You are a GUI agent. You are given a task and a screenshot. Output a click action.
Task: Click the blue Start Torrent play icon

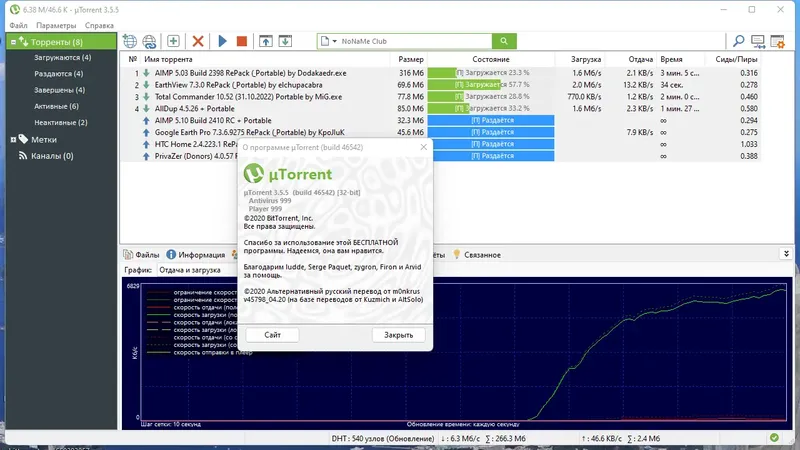click(x=222, y=41)
